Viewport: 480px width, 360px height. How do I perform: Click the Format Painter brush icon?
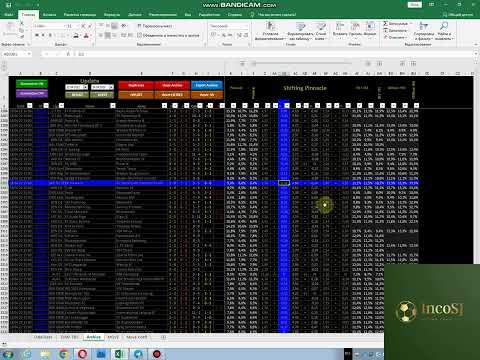click(x=22, y=37)
